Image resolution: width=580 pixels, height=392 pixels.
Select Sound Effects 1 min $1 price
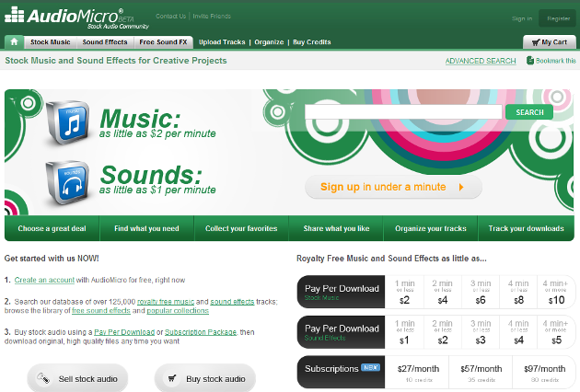[x=404, y=332]
